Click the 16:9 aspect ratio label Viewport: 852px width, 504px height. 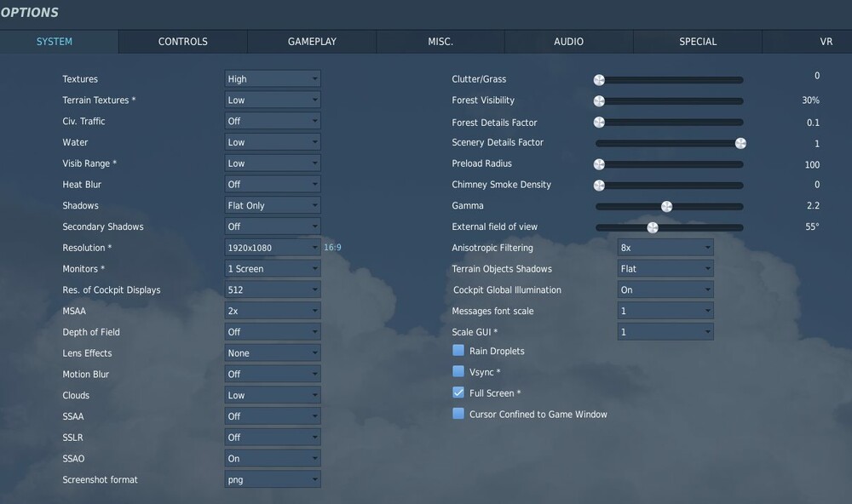click(x=332, y=247)
